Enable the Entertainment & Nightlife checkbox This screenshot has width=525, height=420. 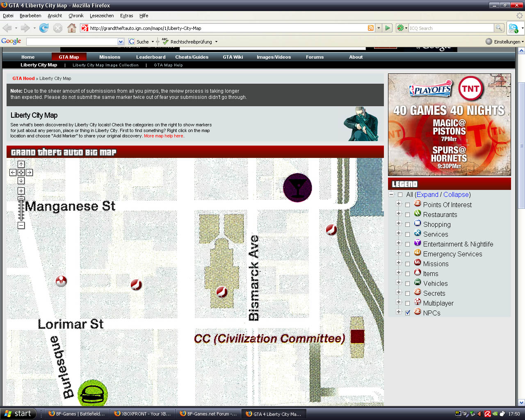point(407,244)
